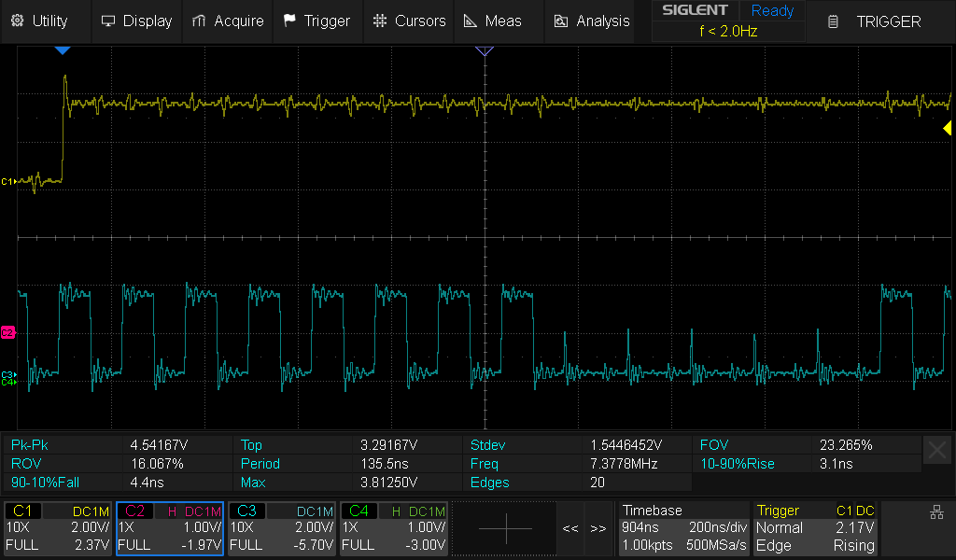956x560 pixels.
Task: Enable the hidden C4 channel box
Action: pos(394,528)
